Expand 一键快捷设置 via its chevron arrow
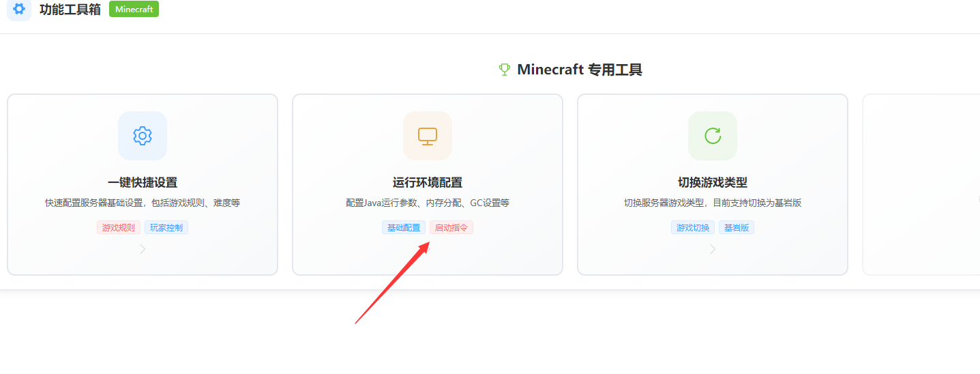The image size is (980, 374). pyautogui.click(x=143, y=249)
